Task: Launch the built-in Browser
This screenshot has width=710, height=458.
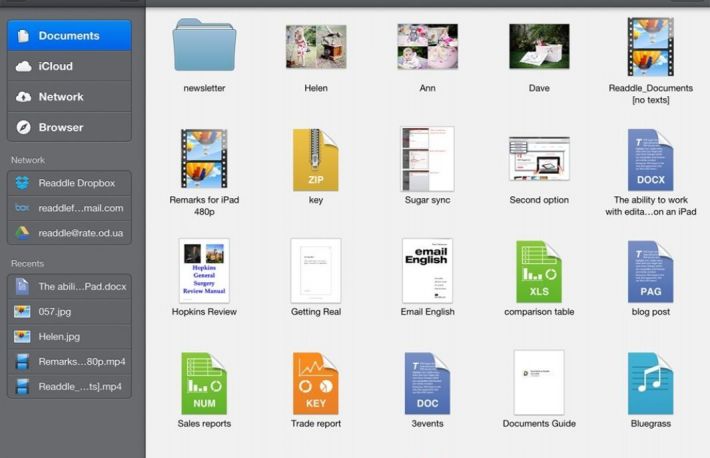Action: (x=69, y=127)
